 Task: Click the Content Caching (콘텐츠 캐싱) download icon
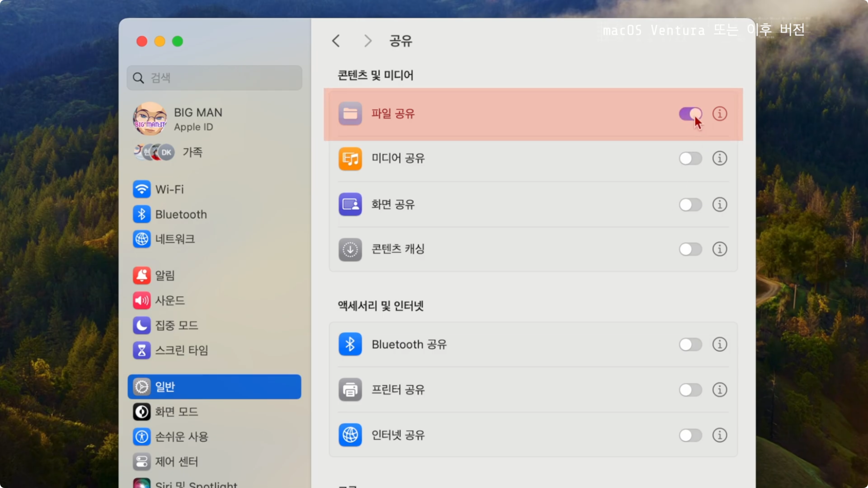(x=350, y=250)
